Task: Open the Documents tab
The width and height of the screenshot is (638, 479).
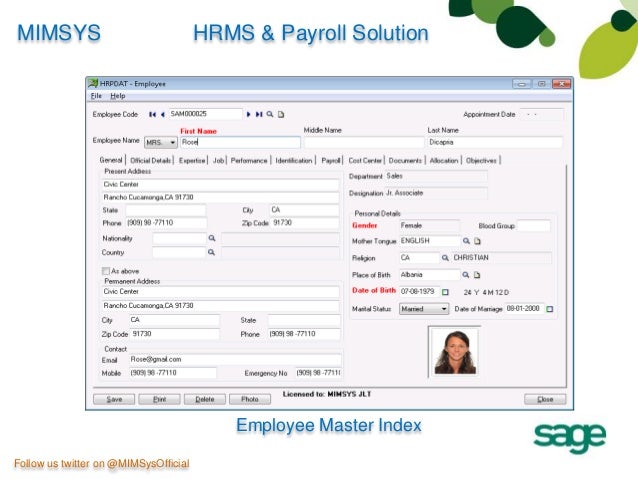Action: pos(405,160)
